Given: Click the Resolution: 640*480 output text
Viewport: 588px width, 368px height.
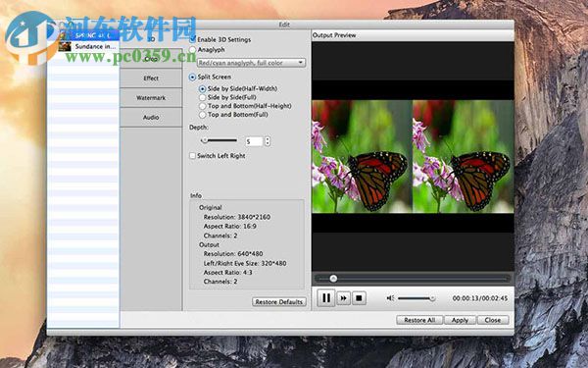Looking at the screenshot, I should (233, 254).
